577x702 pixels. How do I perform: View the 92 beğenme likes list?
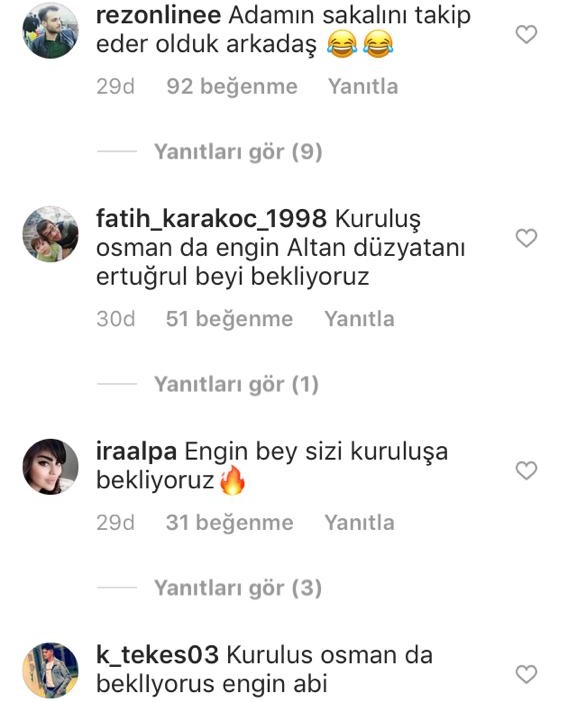click(232, 87)
